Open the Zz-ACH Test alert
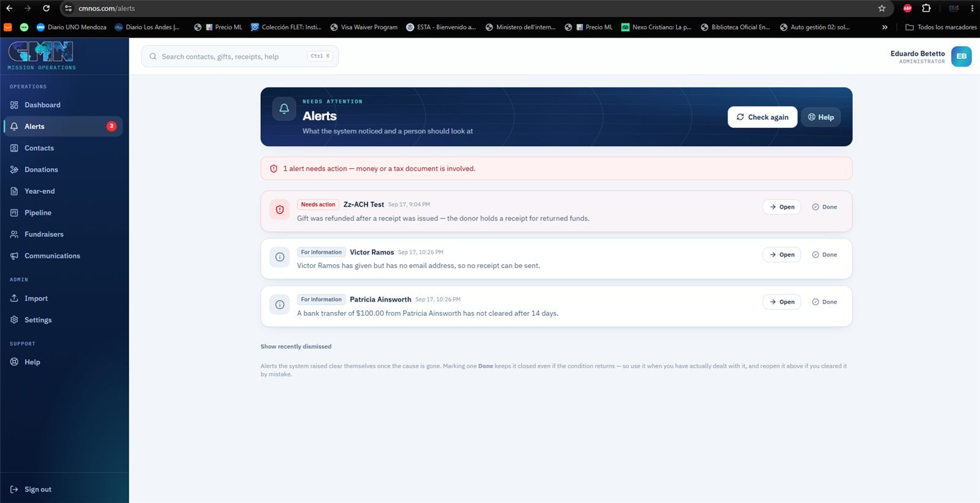Image resolution: width=980 pixels, height=503 pixels. coord(782,207)
